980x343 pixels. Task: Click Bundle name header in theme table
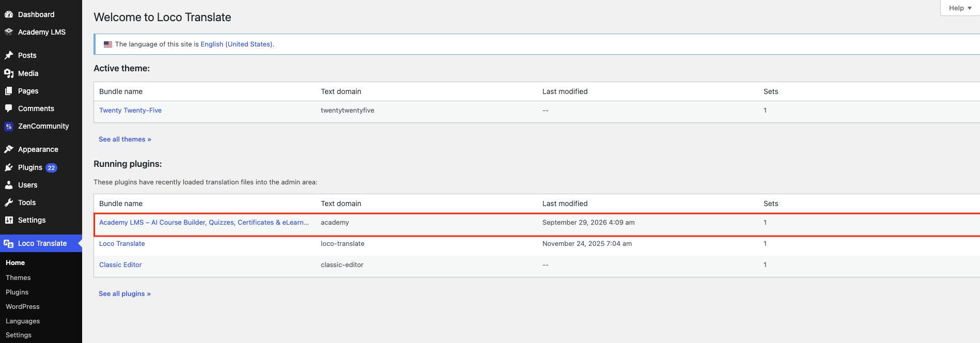pyautogui.click(x=121, y=91)
